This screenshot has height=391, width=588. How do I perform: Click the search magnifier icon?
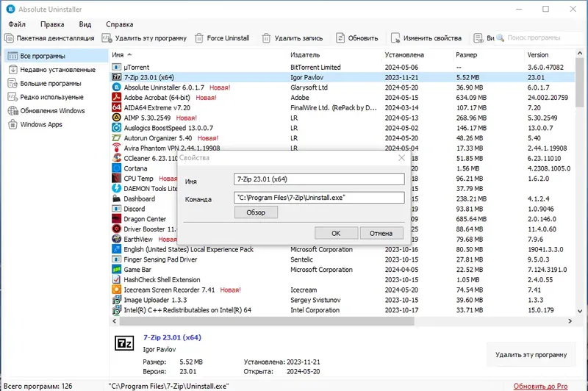coord(501,38)
